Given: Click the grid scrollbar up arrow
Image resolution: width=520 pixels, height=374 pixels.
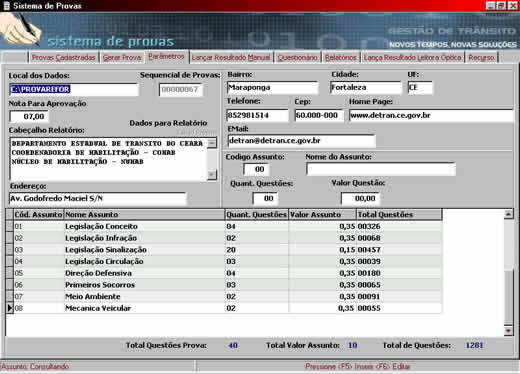Looking at the screenshot, I should 509,214.
